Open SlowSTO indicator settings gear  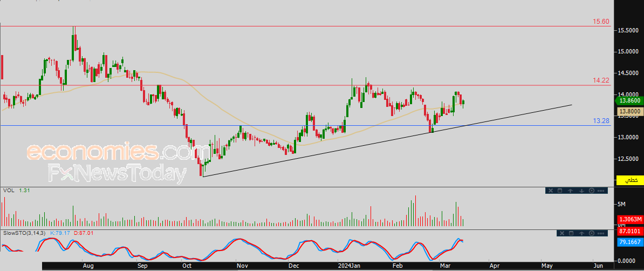coord(592,233)
